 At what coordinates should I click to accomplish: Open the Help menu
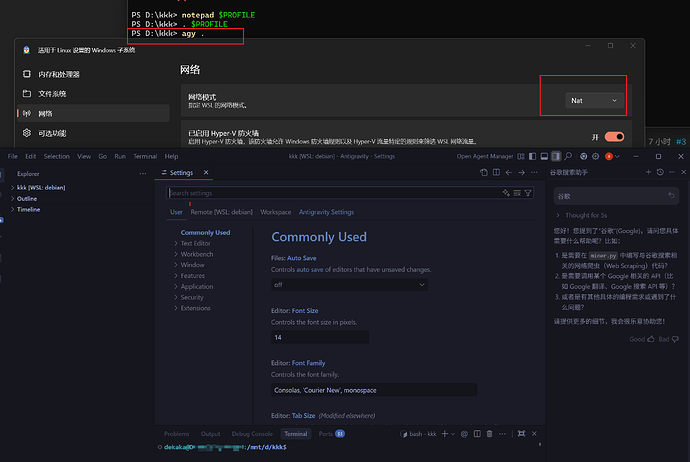point(171,156)
